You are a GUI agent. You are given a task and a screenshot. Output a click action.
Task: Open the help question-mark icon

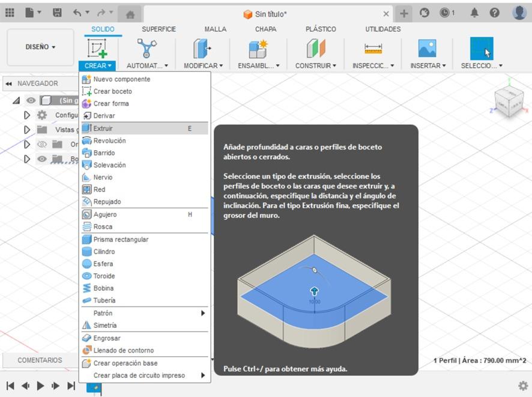pos(494,13)
